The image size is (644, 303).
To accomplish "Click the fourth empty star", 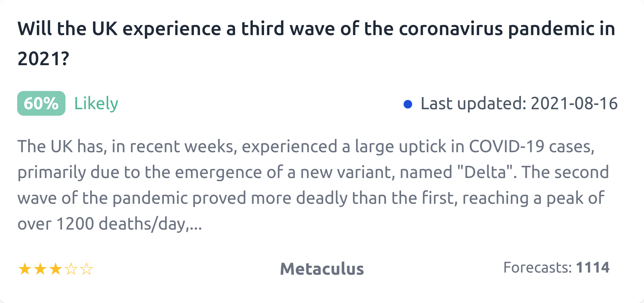I will [71, 269].
